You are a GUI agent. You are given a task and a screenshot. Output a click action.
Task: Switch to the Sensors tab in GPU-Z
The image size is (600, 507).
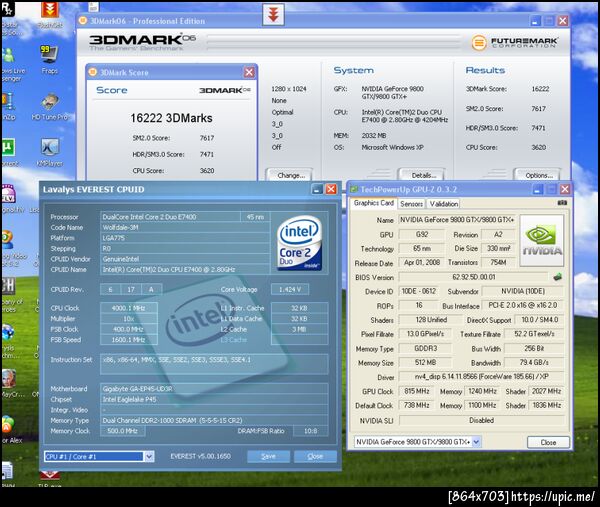point(411,204)
